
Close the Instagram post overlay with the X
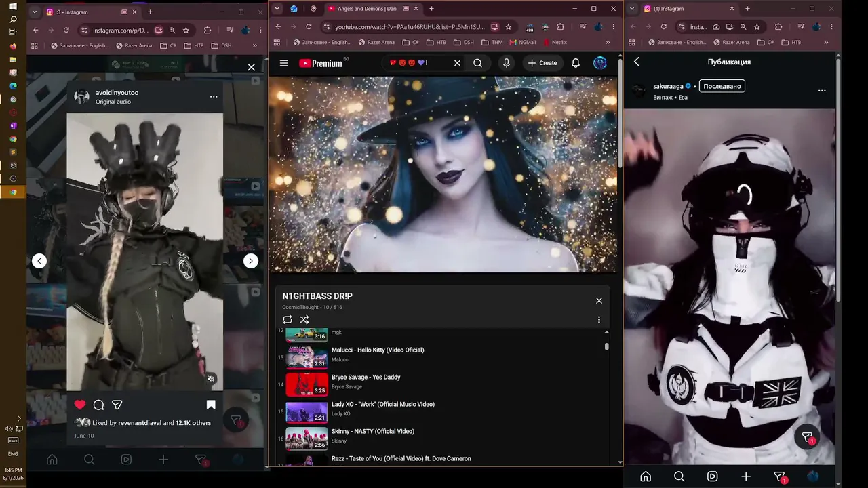(x=252, y=67)
